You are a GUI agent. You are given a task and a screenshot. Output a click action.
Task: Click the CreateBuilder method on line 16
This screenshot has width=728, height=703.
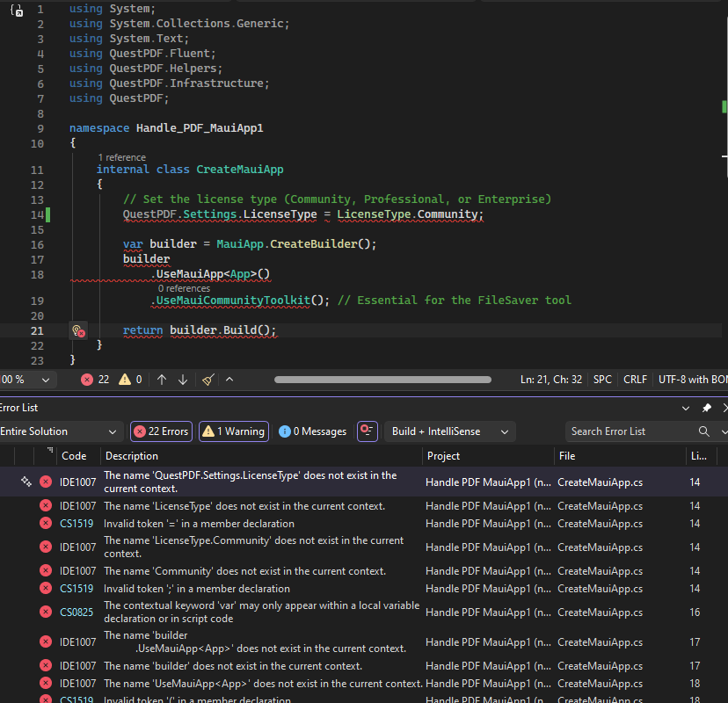tap(313, 244)
